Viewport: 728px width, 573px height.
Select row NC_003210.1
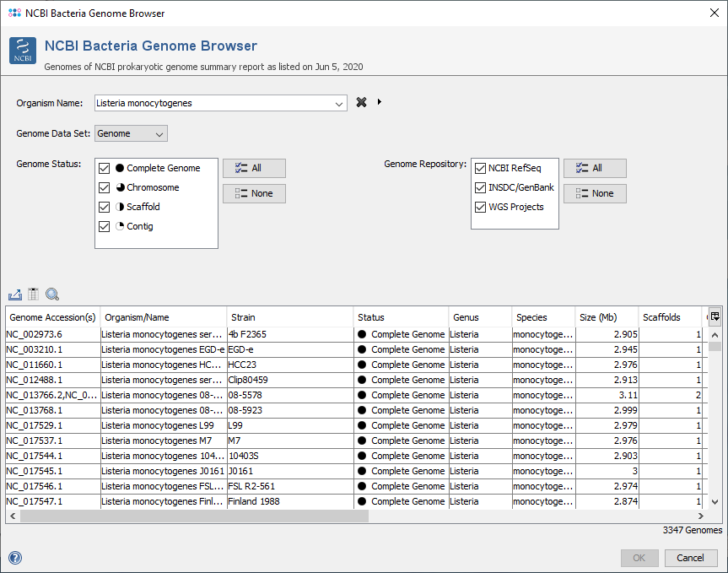point(357,349)
